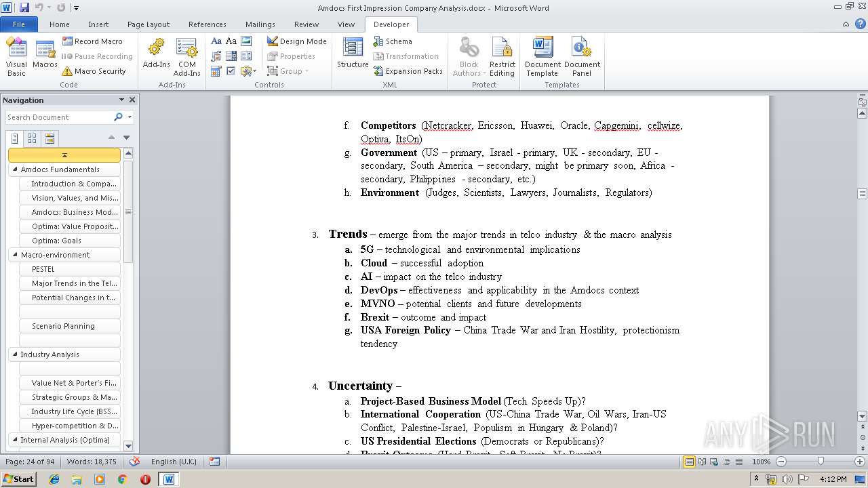Switch to the View tab
868x488 pixels.
pos(346,24)
